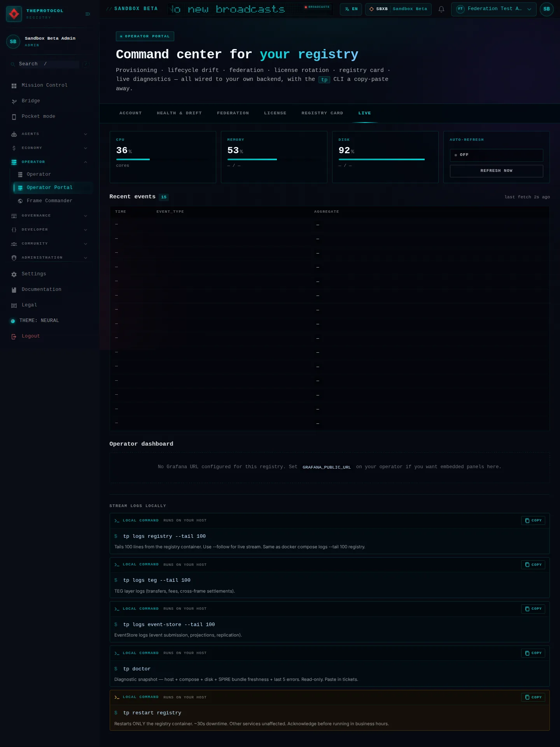Open the Legal page icon
Viewport: 560px width, 747px height.
(x=14, y=305)
